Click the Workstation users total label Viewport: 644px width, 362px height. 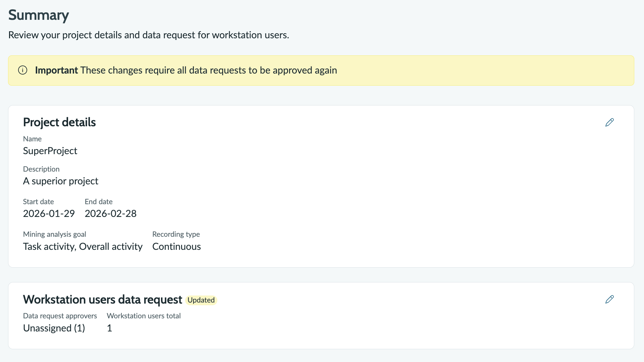click(144, 316)
